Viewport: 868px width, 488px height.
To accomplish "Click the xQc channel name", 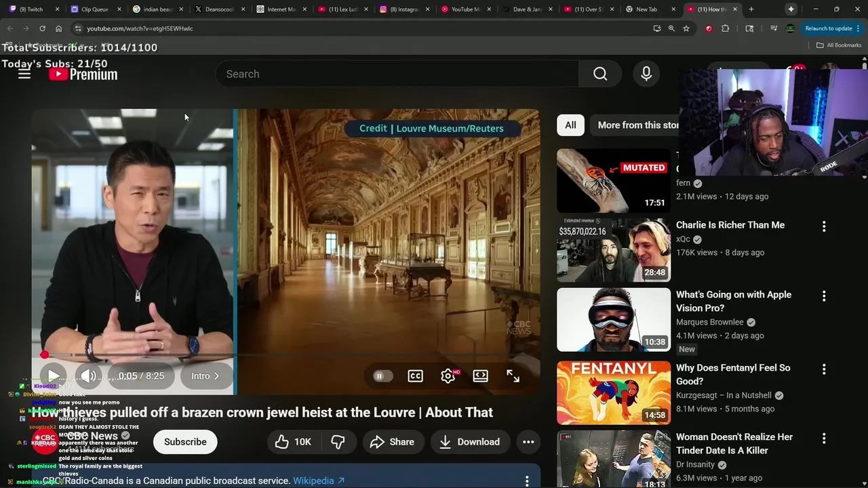I will 683,239.
